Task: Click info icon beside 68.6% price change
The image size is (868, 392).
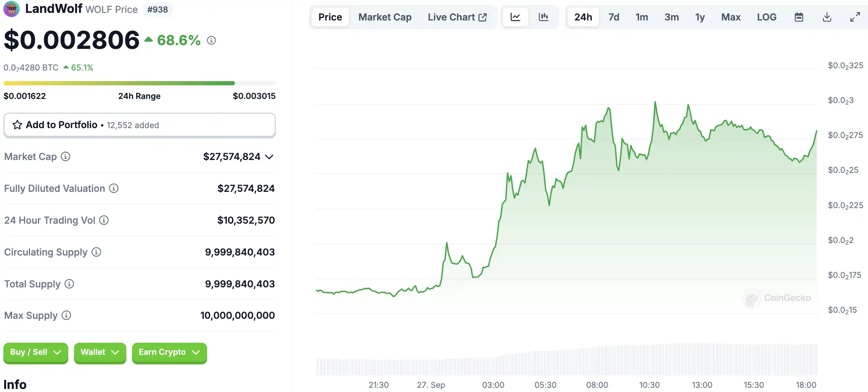Action: [x=211, y=40]
